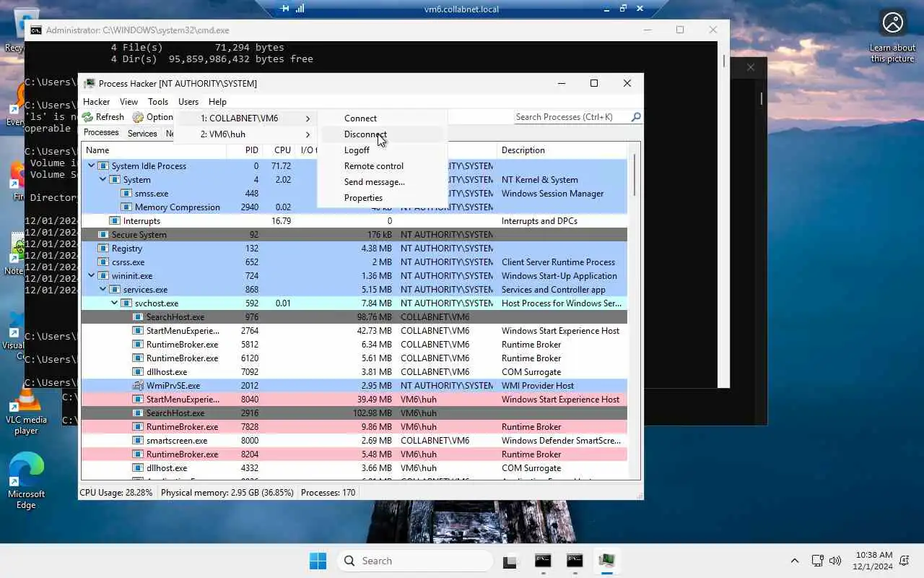
Task: Sort by the CPU column header
Action: point(279,150)
